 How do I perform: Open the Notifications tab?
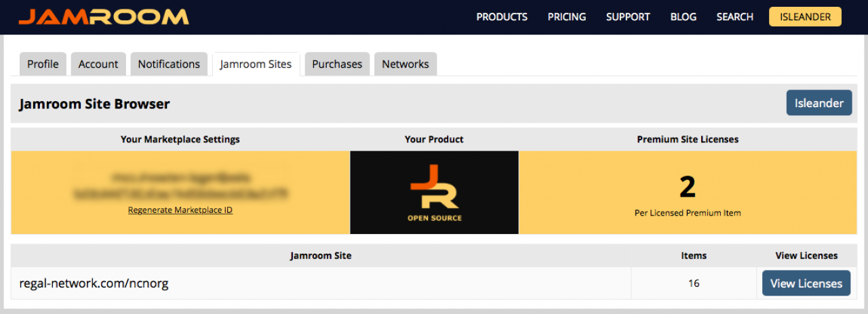pyautogui.click(x=169, y=64)
